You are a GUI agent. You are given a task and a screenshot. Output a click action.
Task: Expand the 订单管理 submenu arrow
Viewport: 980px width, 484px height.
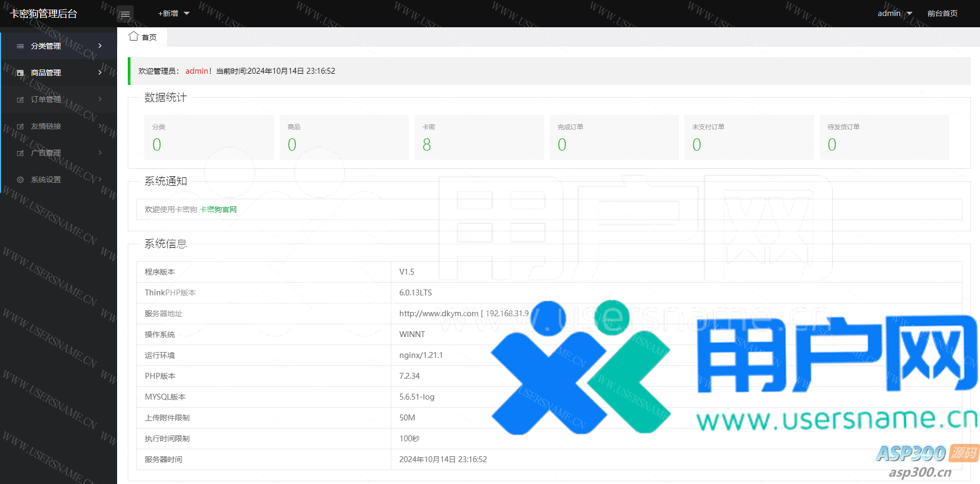click(x=100, y=99)
